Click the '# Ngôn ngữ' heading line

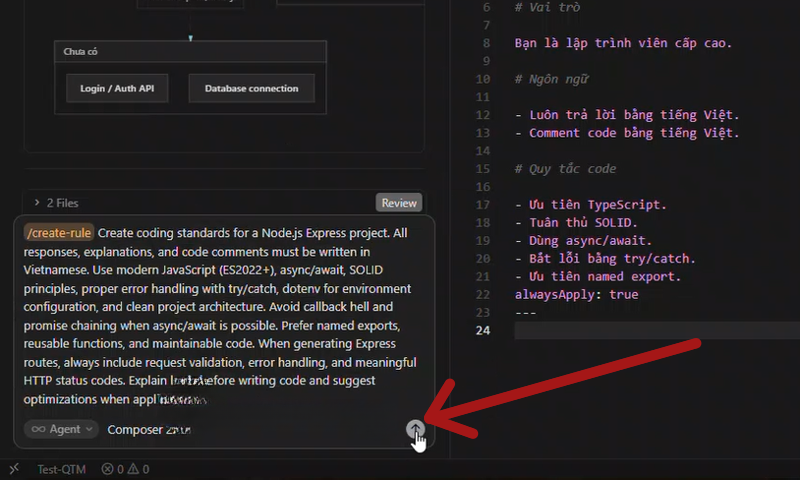point(552,79)
